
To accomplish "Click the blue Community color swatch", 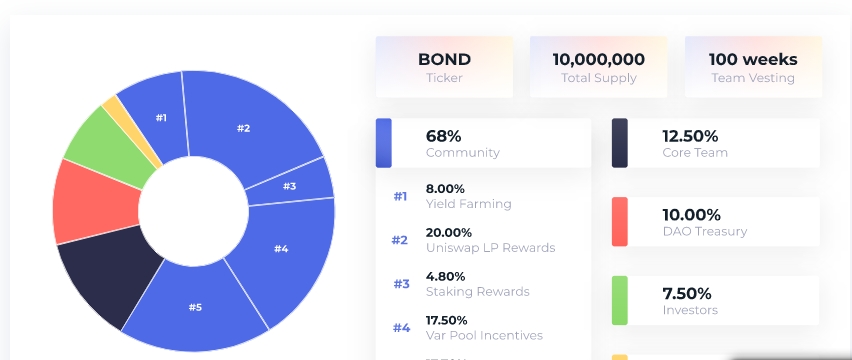I will 384,143.
